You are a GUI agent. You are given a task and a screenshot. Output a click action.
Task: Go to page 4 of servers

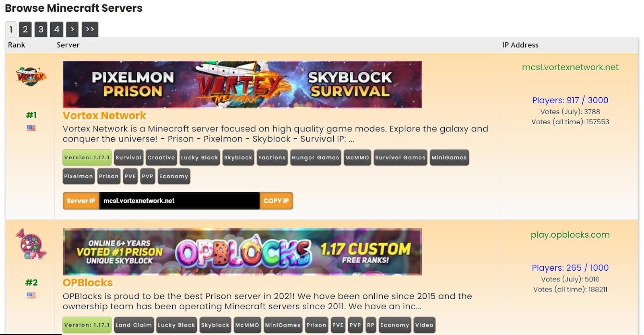pos(57,29)
